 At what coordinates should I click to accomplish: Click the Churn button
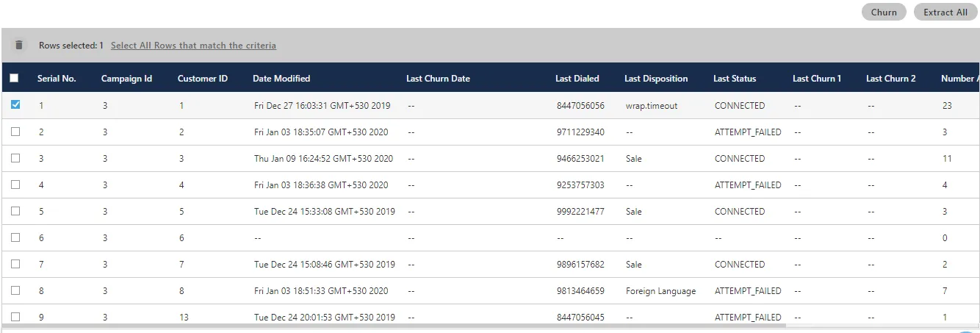pos(884,12)
